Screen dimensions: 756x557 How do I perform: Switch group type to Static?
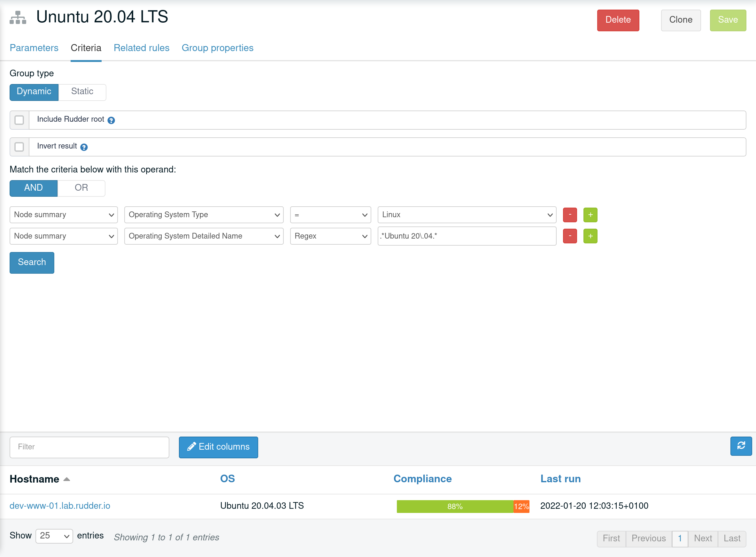tap(82, 92)
